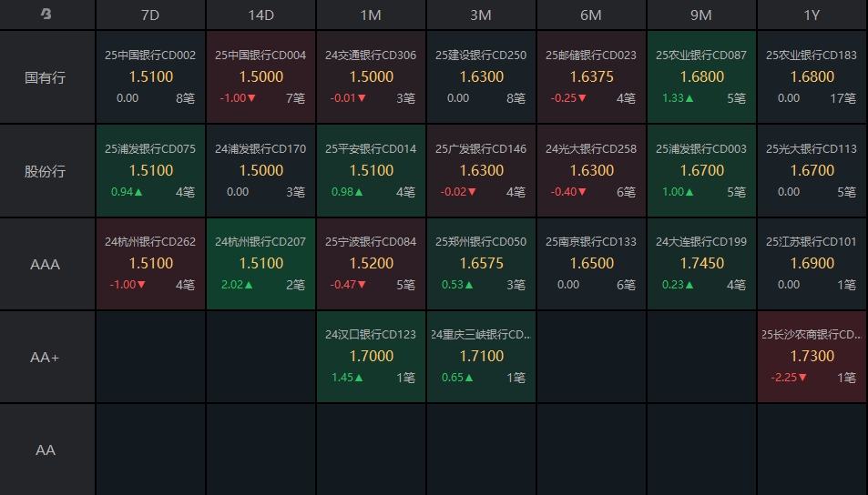Click the 17笔 trade count
The height and width of the screenshot is (495, 868).
pos(843,98)
